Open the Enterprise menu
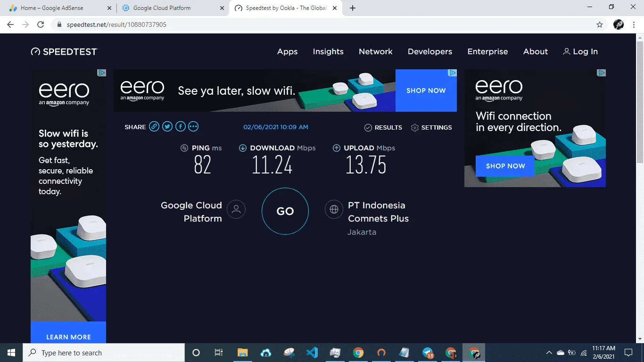 [x=487, y=52]
